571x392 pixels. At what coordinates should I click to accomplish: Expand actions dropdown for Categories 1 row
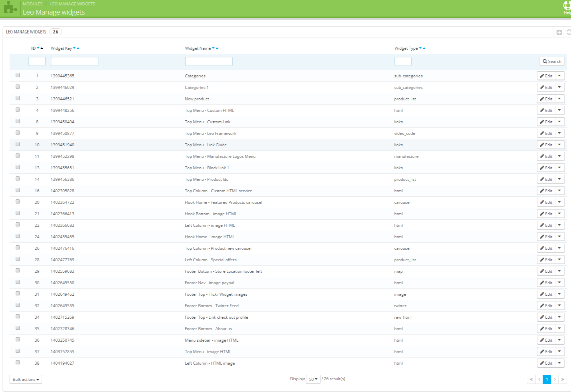pos(559,87)
